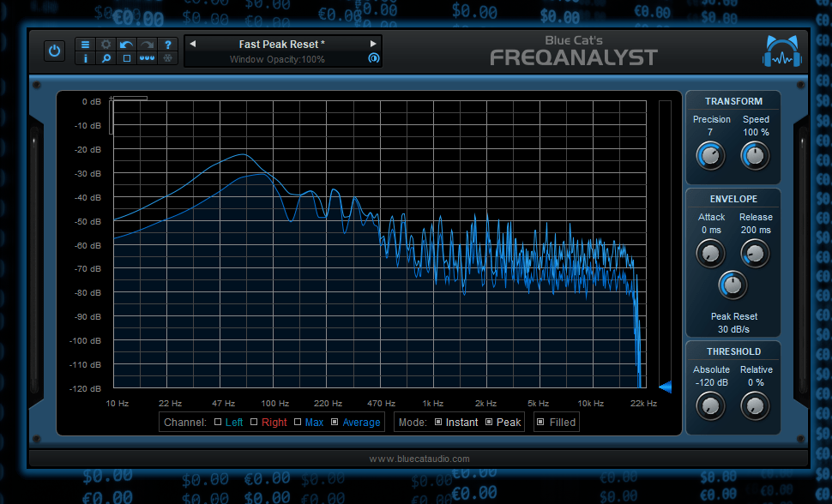Click the THRESHOLD section header
Viewport: 832px width, 504px height.
(733, 351)
